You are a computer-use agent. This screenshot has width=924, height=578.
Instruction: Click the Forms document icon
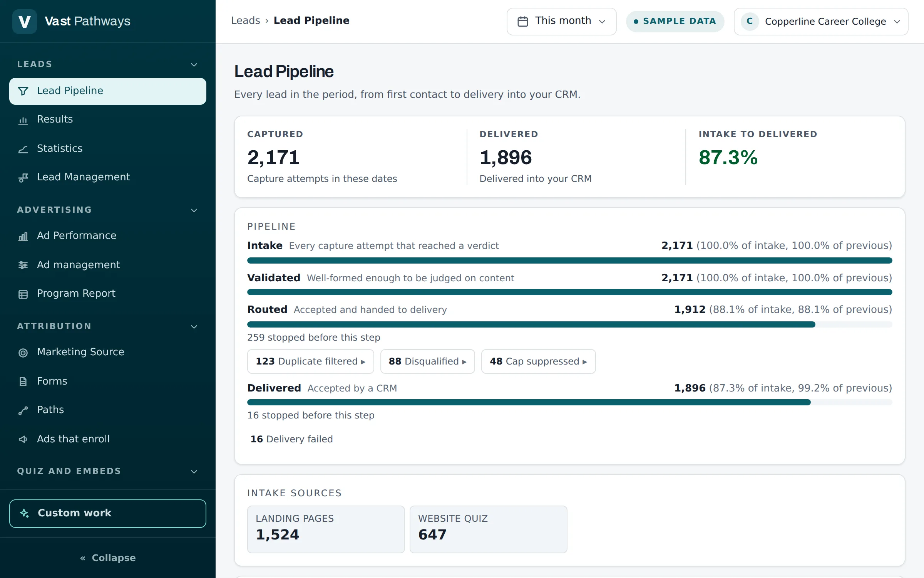click(23, 381)
